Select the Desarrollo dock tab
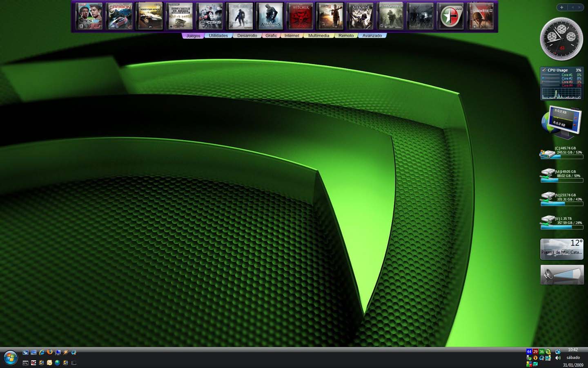 247,36
